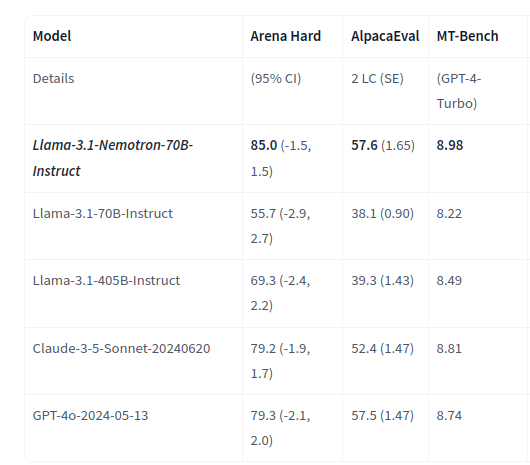Click the AlpacaEval column header
Screen dimensions: 530x465
[x=385, y=36]
